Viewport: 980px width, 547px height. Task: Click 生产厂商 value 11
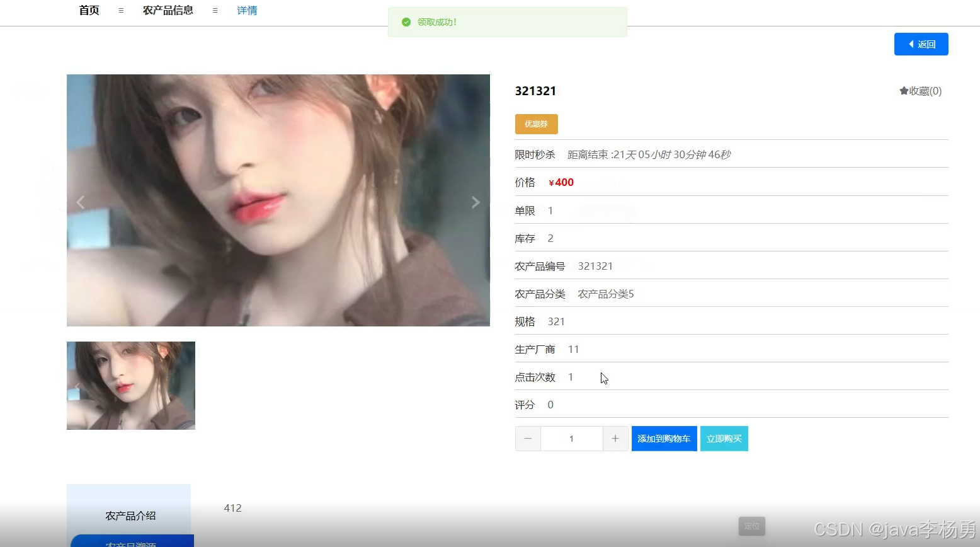coord(574,349)
